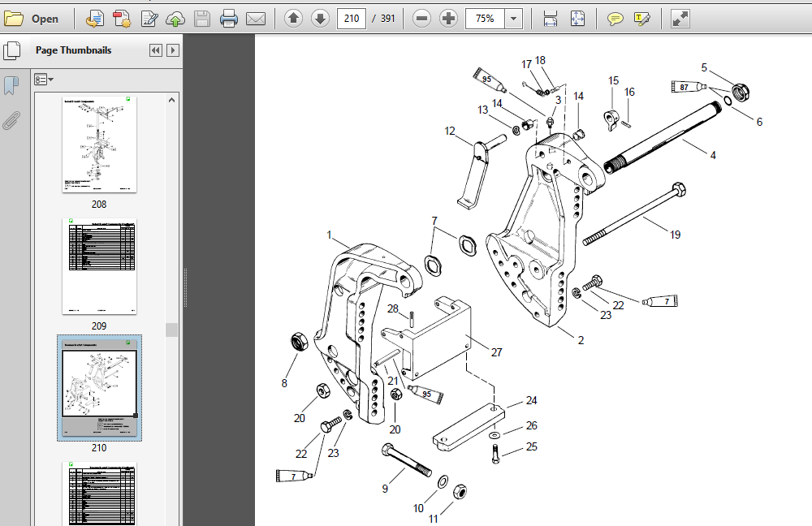
Task: Open the zoom level dropdown arrow
Action: [x=514, y=19]
